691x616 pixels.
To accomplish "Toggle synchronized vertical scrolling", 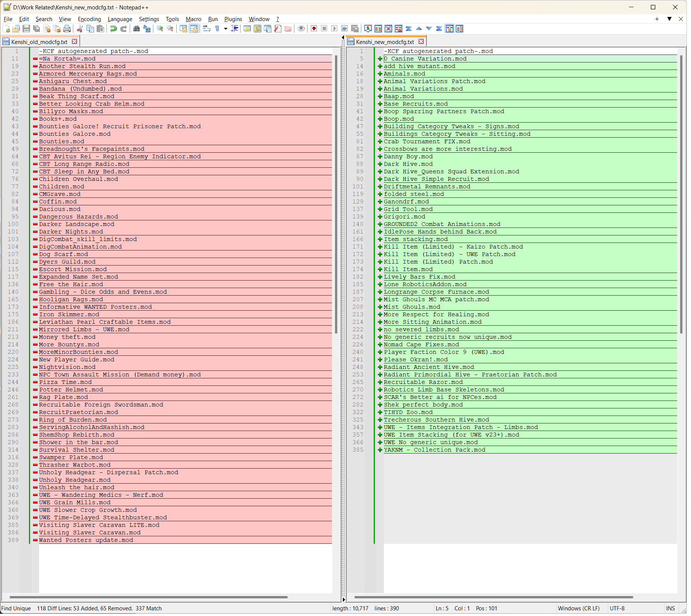I will coord(183,29).
